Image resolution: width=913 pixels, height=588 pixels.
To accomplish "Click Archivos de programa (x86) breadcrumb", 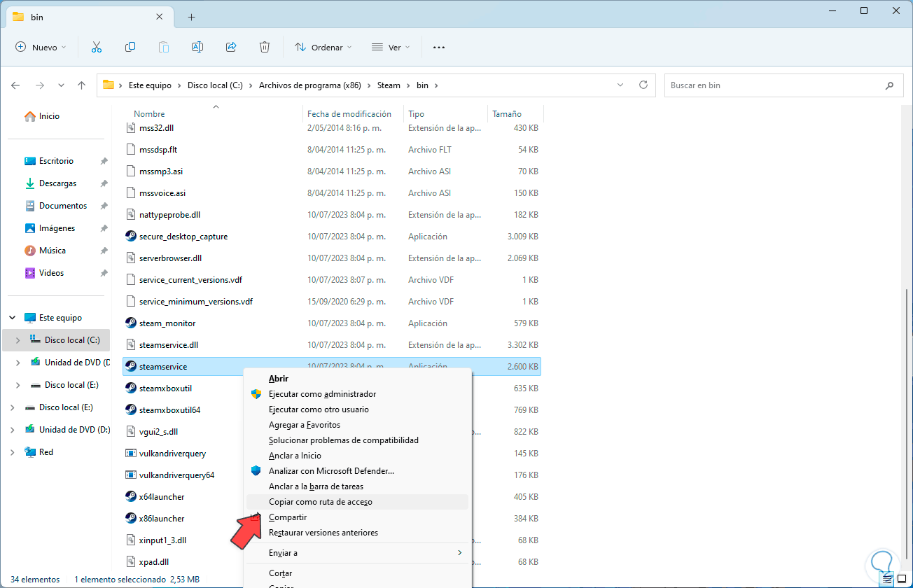I will [x=310, y=85].
